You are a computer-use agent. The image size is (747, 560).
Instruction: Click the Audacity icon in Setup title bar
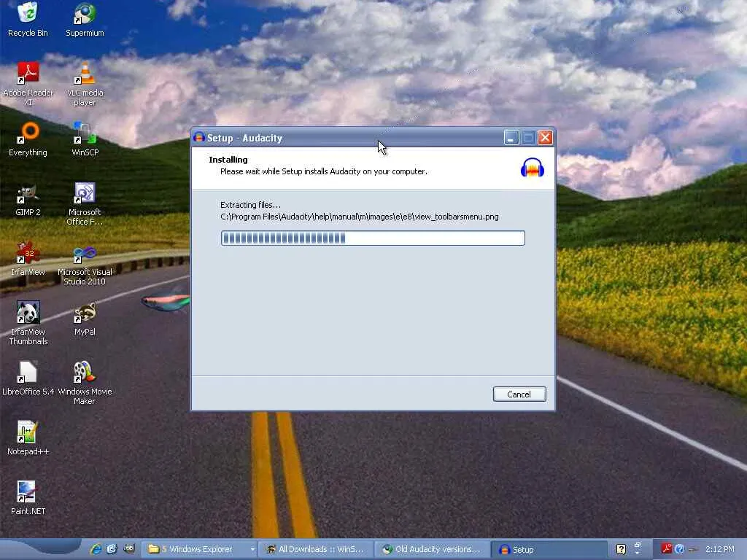point(199,138)
